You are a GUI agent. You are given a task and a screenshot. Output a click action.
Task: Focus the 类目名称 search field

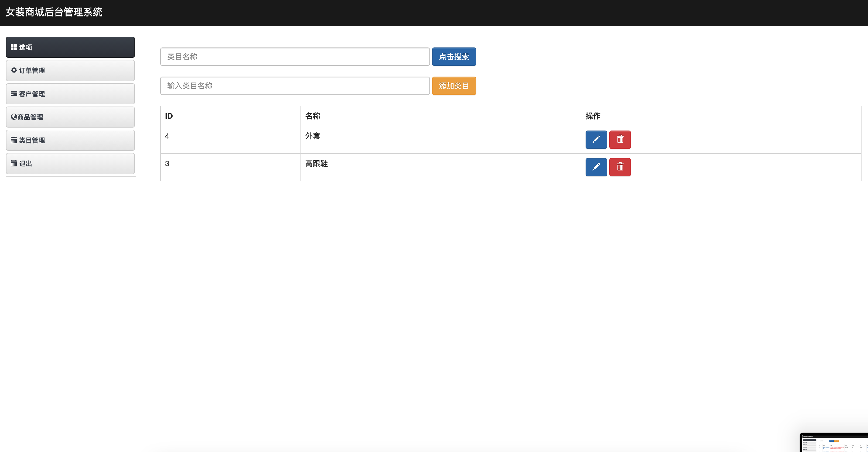coord(295,57)
